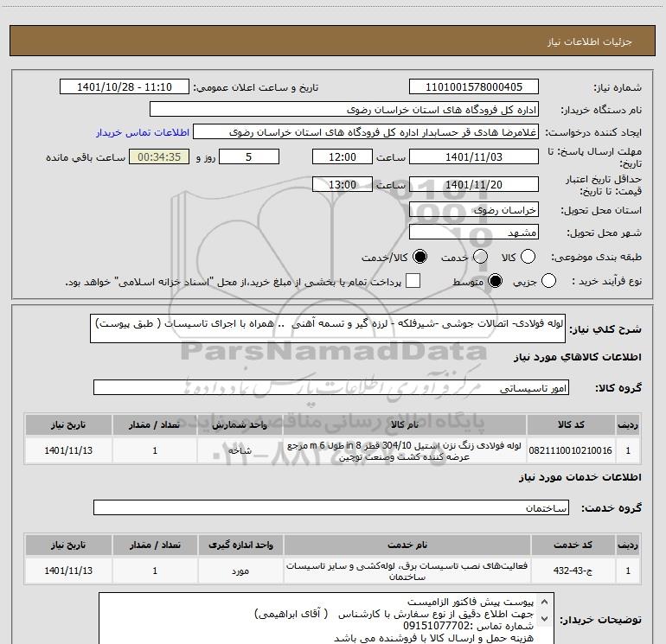Click the buyer organization name field
The image size is (666, 644).
click(344, 110)
